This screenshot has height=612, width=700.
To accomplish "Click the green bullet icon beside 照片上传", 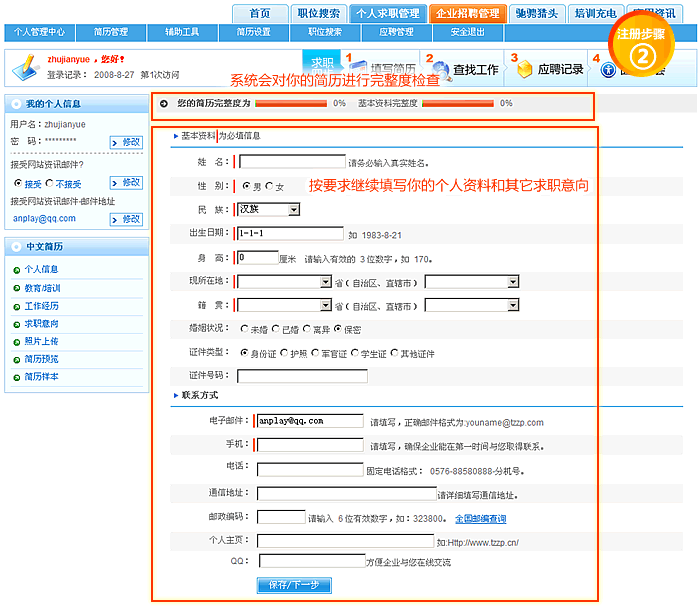I will click(x=17, y=341).
